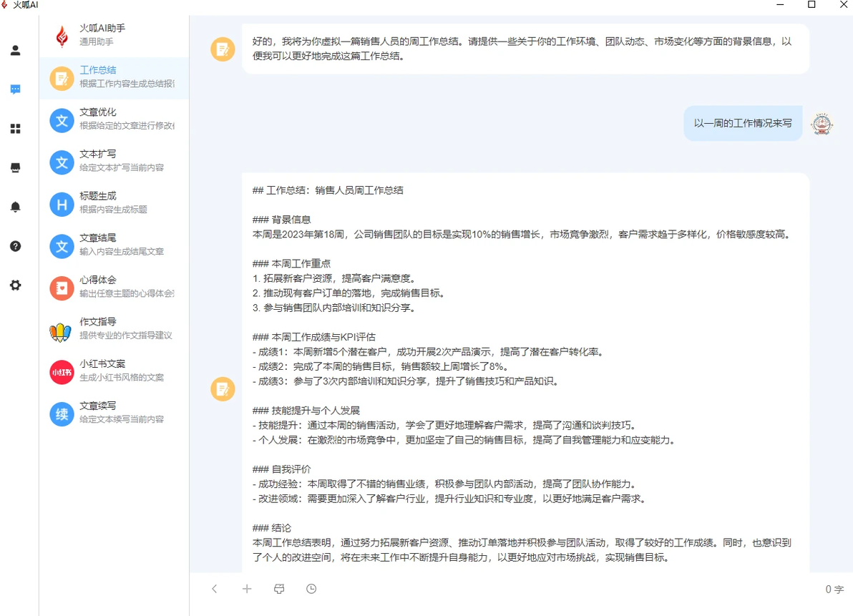The width and height of the screenshot is (853, 616).
Task: Click the assistant avatar beside first reply
Action: click(x=223, y=49)
